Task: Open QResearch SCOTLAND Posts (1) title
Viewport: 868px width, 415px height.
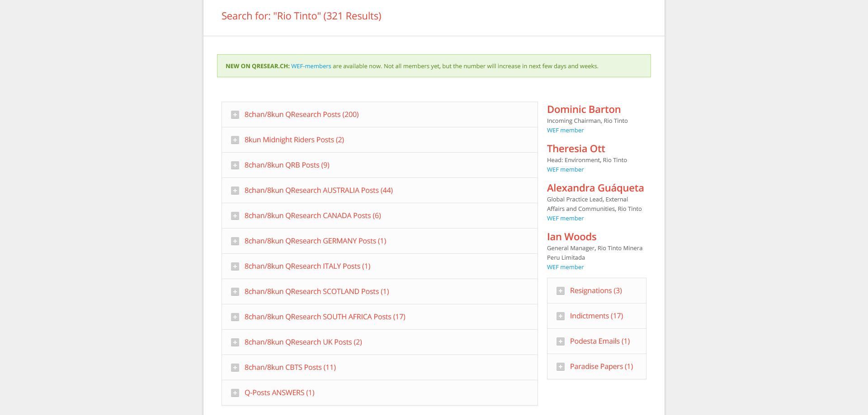Action: pos(317,292)
